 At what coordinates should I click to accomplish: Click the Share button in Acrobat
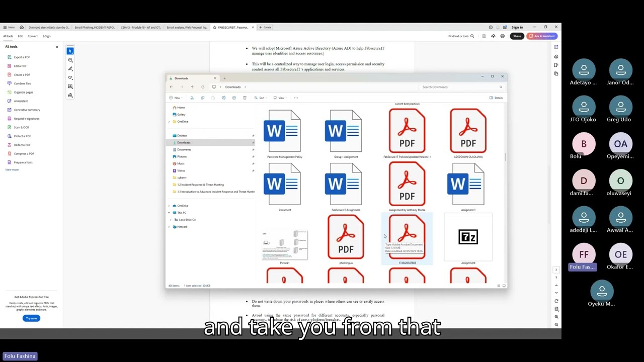click(517, 36)
